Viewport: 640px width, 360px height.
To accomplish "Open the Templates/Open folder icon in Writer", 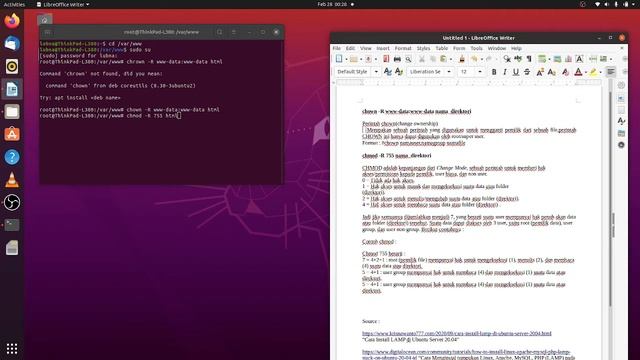I will coord(354,59).
